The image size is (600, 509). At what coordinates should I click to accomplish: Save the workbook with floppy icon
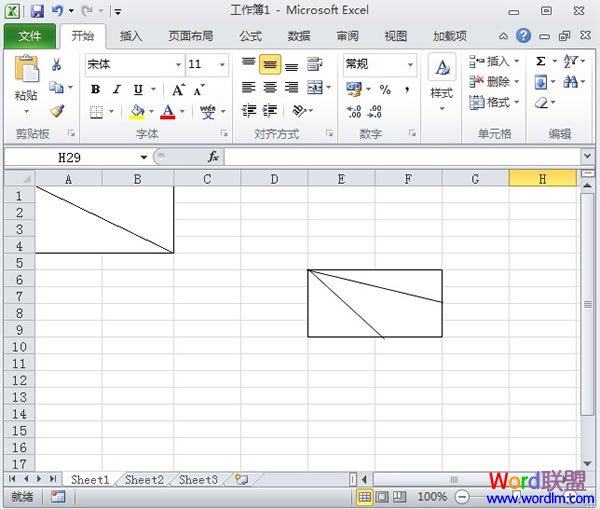37,11
